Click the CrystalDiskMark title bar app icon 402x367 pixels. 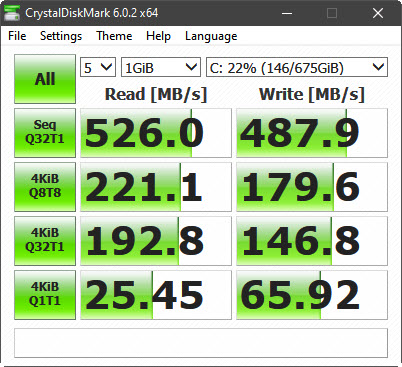(12, 13)
